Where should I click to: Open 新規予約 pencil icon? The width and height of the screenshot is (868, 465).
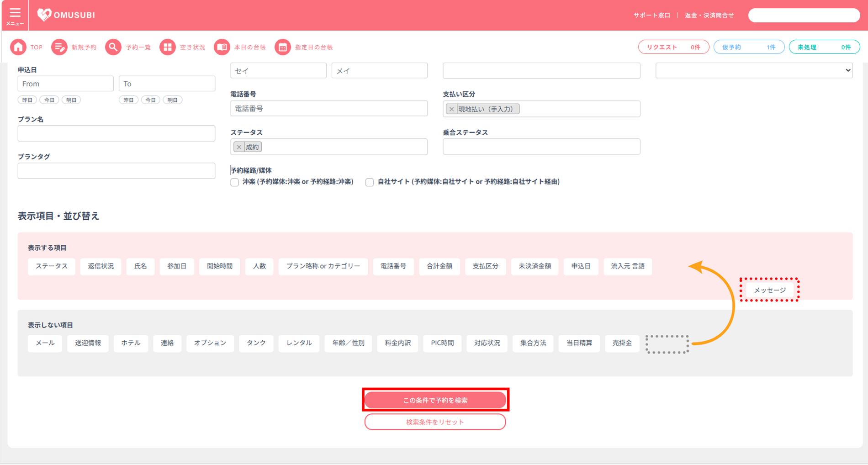(x=59, y=47)
